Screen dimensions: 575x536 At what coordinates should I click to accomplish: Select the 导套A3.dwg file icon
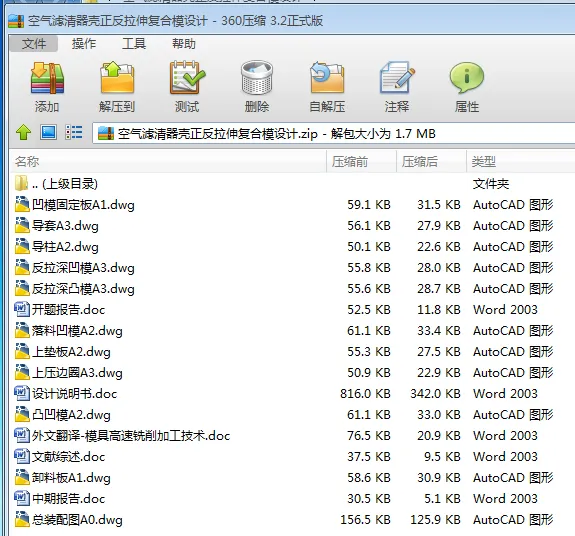tap(22, 225)
